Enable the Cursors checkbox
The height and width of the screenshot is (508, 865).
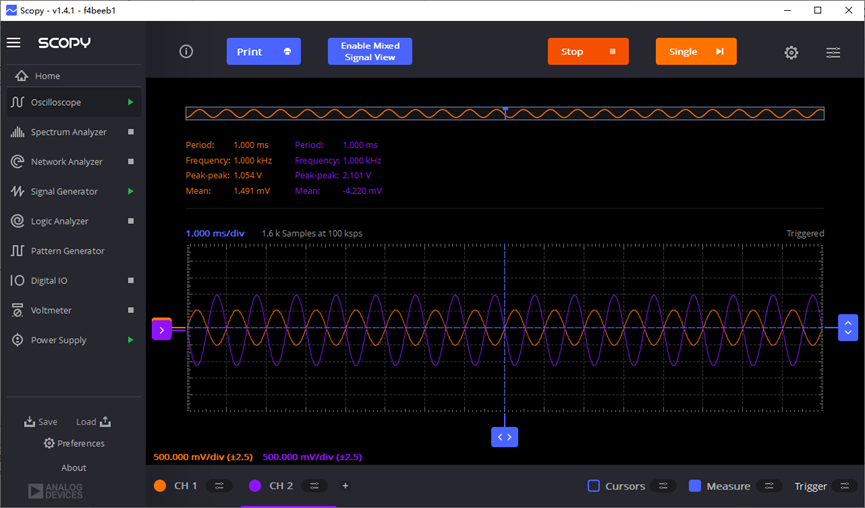(594, 485)
